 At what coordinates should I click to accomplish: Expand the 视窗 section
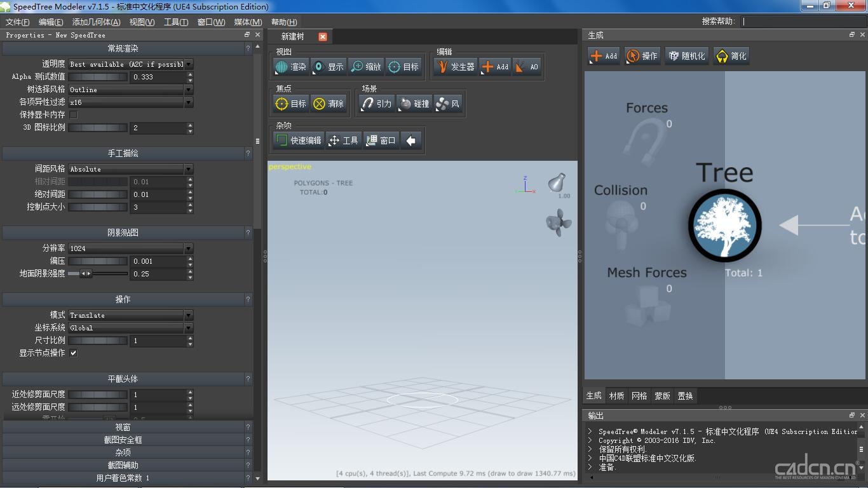click(x=123, y=427)
